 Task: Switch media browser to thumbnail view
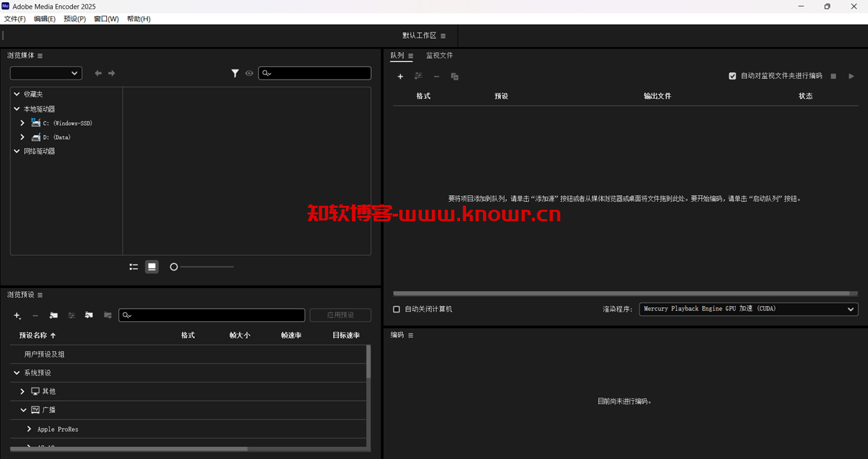152,267
